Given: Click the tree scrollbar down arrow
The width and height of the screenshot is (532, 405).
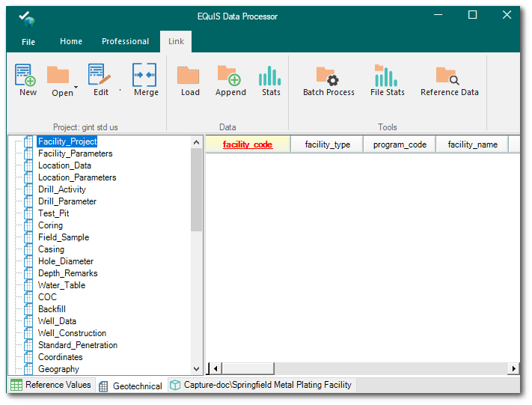Looking at the screenshot, I should click(196, 368).
